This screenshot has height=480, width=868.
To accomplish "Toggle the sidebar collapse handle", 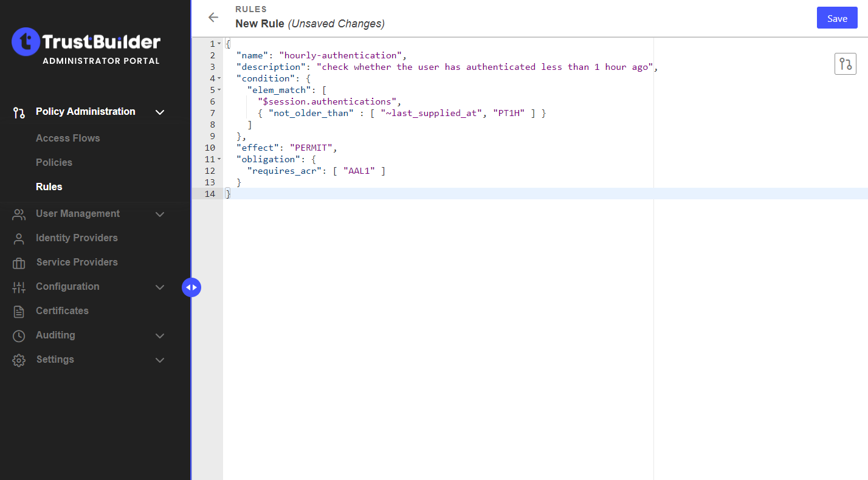I will (191, 287).
